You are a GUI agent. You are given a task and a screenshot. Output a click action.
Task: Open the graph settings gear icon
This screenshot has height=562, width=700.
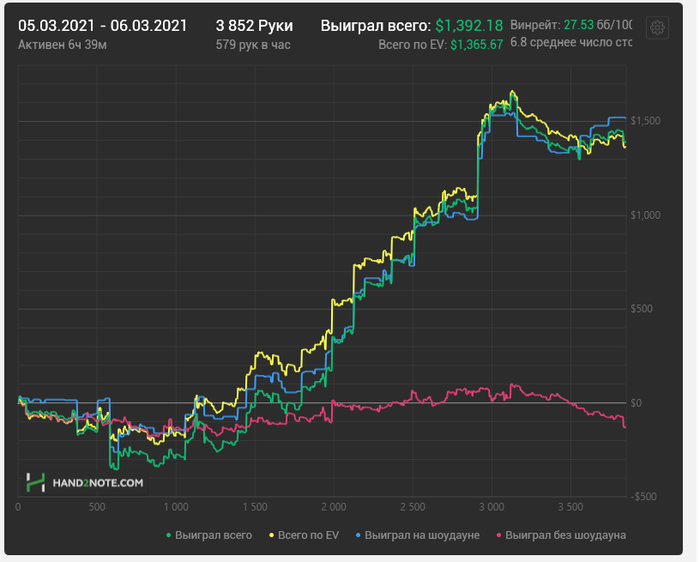click(x=657, y=28)
